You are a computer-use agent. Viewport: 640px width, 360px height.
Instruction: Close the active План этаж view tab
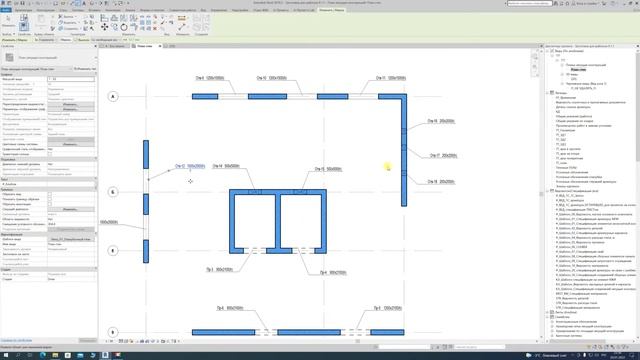(160, 46)
